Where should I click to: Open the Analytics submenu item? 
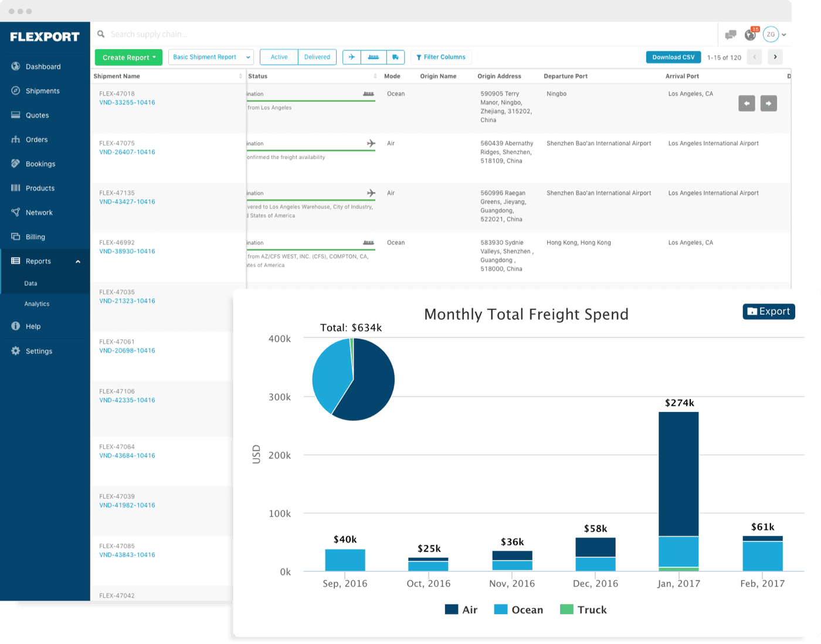coord(37,304)
